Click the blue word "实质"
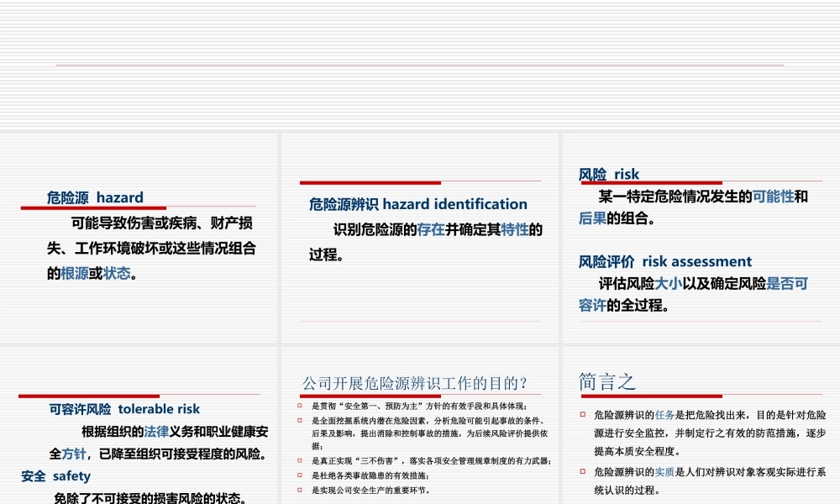This screenshot has width=840, height=504. click(664, 472)
